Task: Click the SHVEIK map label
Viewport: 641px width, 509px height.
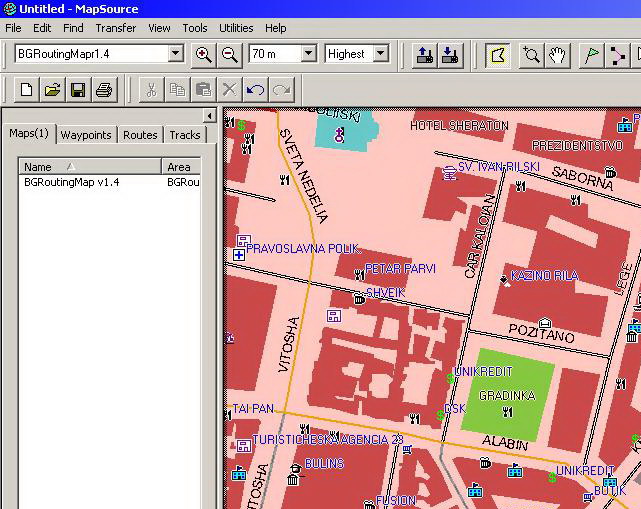Action: tap(385, 293)
